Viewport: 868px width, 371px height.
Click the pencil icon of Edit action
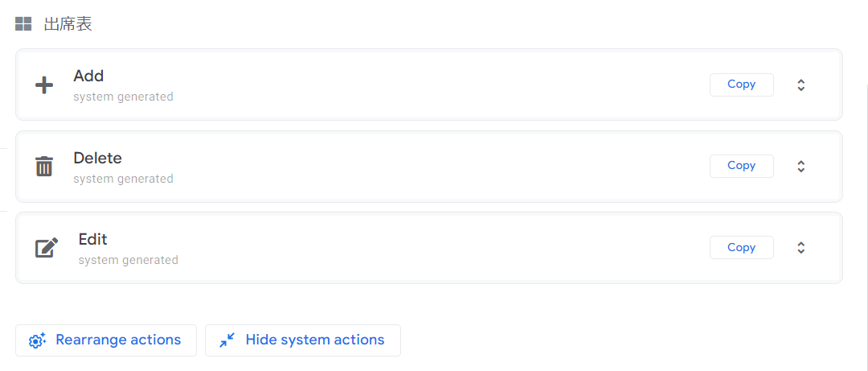point(47,248)
